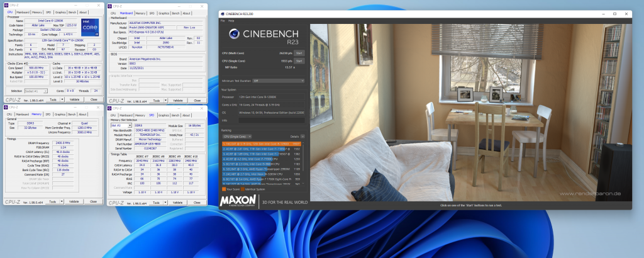
Task: Click the Cinebench R23 logo sphere
Action: (233, 35)
